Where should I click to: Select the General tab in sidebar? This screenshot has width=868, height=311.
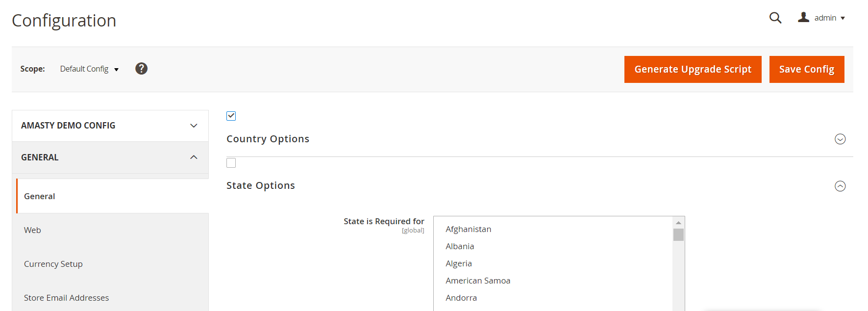click(x=40, y=196)
